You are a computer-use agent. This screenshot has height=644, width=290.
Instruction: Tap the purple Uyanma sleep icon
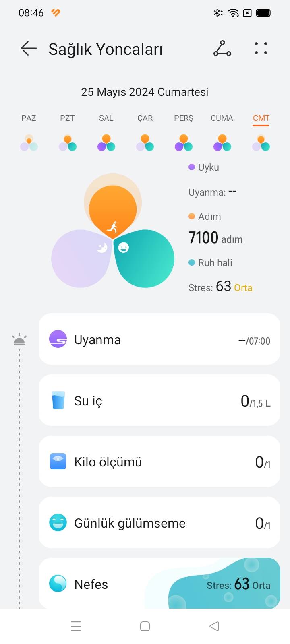click(58, 339)
